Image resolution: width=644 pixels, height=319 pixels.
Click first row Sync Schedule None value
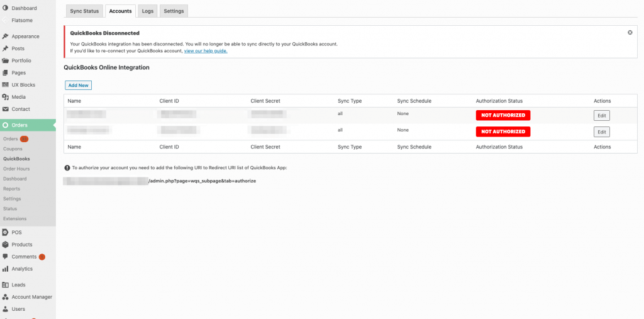(403, 113)
